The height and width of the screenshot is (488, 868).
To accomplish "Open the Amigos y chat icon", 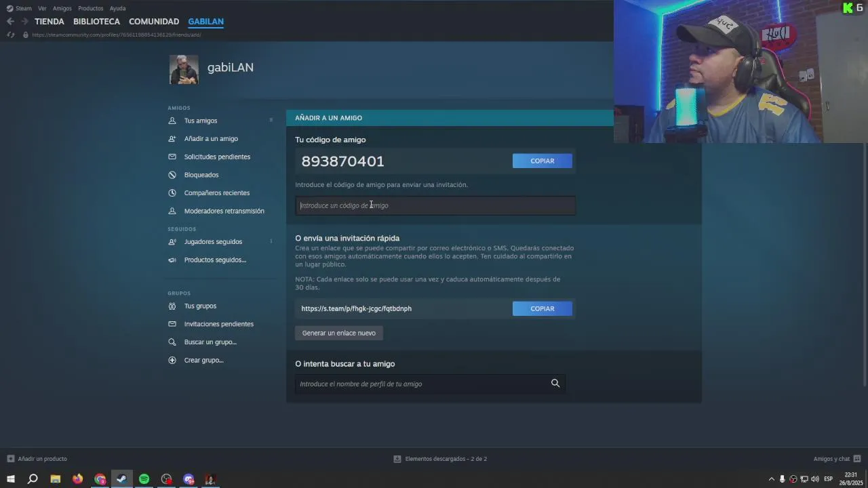I will point(857,459).
